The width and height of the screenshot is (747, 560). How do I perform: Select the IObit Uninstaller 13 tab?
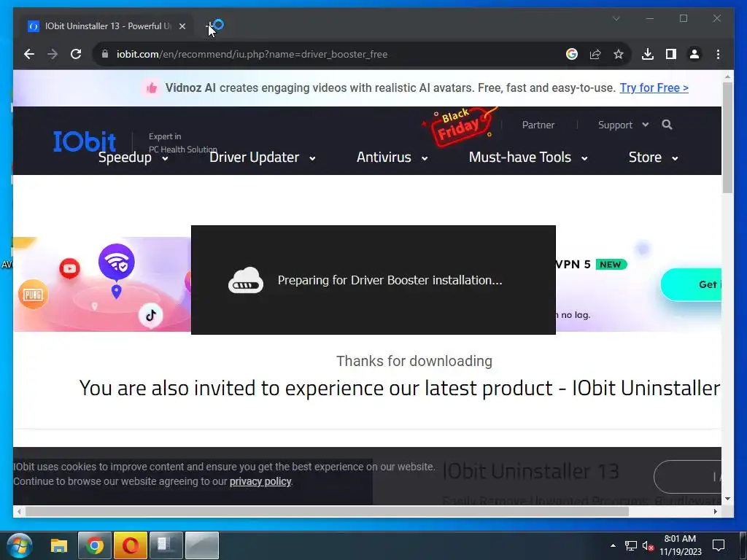point(107,26)
